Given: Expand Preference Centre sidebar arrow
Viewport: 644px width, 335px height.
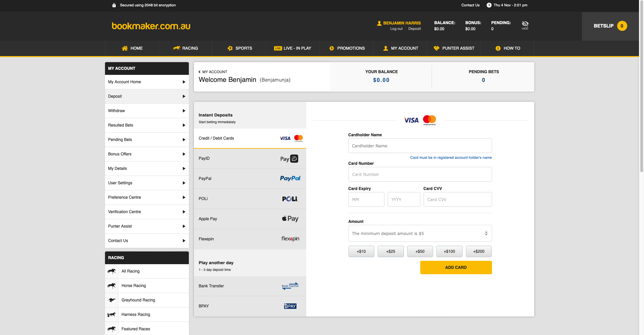Looking at the screenshot, I should (x=184, y=197).
